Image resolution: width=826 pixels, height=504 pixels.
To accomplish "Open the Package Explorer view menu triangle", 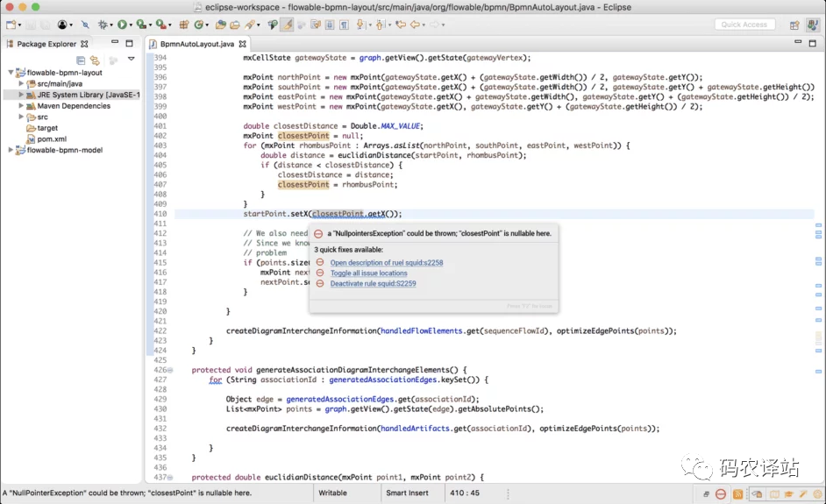I will click(x=131, y=60).
